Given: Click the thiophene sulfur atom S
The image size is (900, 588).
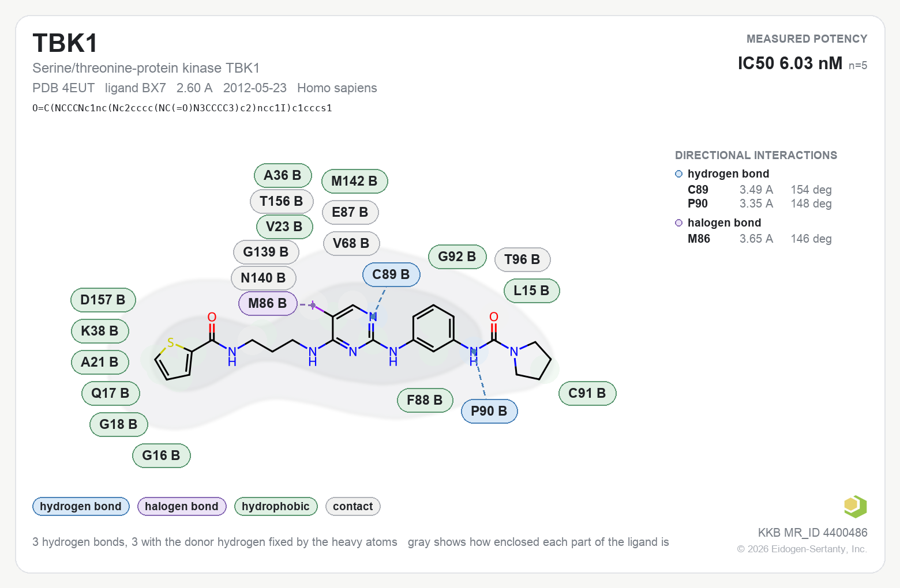Looking at the screenshot, I should coord(171,343).
